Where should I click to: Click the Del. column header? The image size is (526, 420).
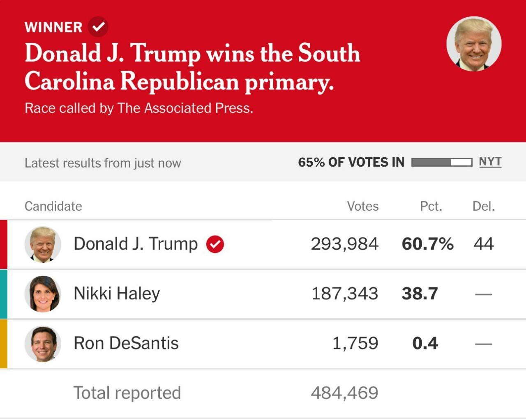coord(483,206)
